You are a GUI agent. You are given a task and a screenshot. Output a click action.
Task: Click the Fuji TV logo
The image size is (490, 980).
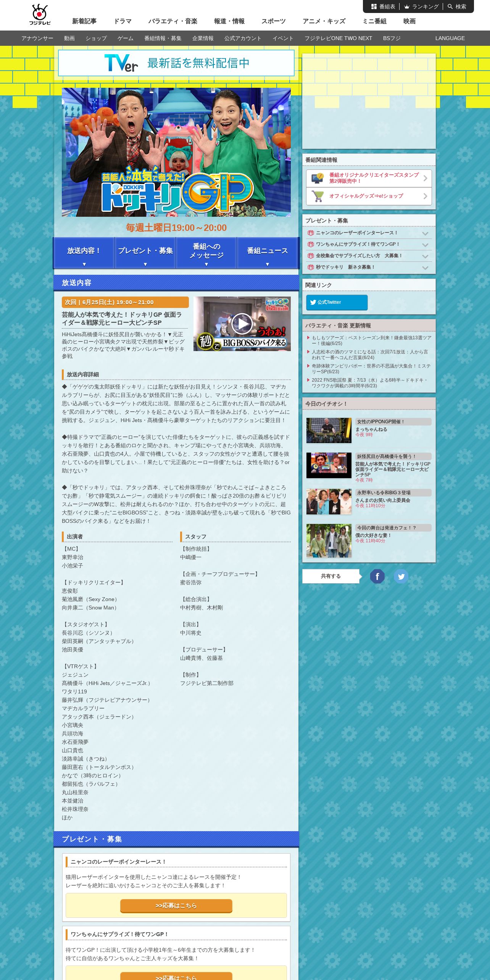[40, 15]
